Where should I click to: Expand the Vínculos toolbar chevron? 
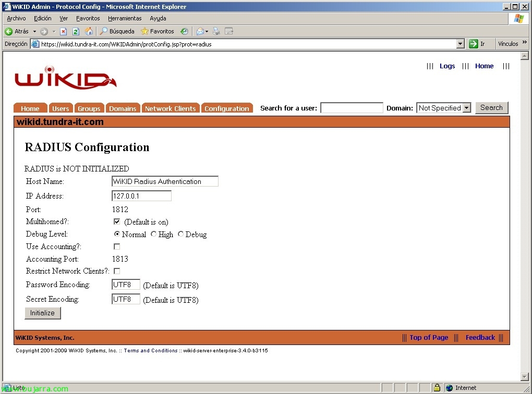click(525, 42)
